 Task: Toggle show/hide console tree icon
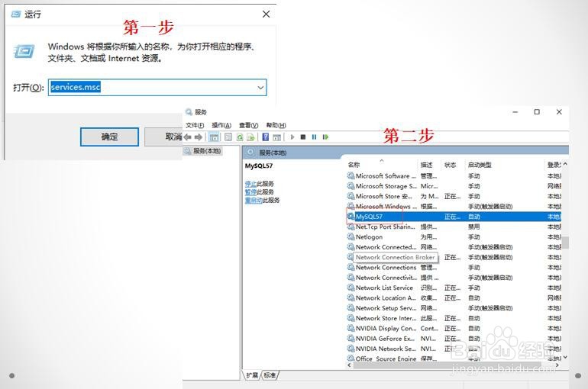click(214, 137)
